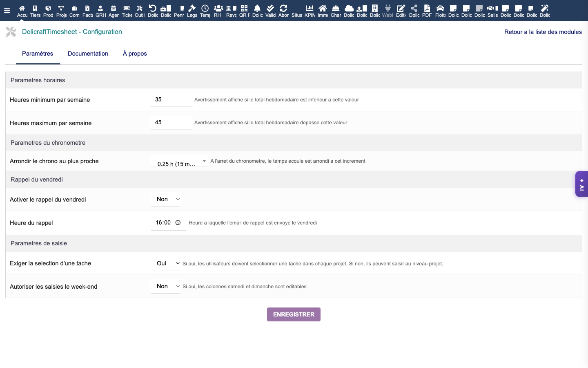Open the Edition pencil icon
This screenshot has width=588, height=368.
pos(401,8)
